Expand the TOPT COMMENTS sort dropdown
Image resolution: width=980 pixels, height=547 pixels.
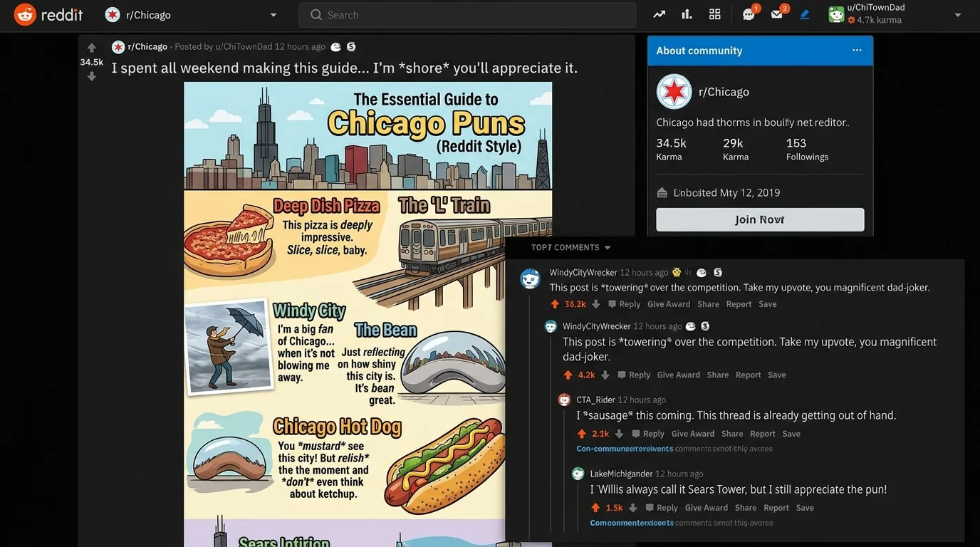tap(571, 247)
